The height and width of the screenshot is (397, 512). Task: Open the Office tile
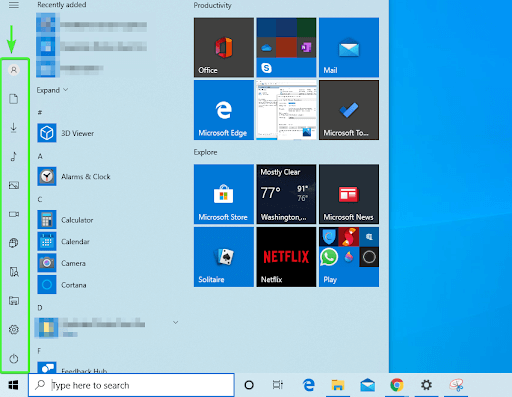[224, 47]
